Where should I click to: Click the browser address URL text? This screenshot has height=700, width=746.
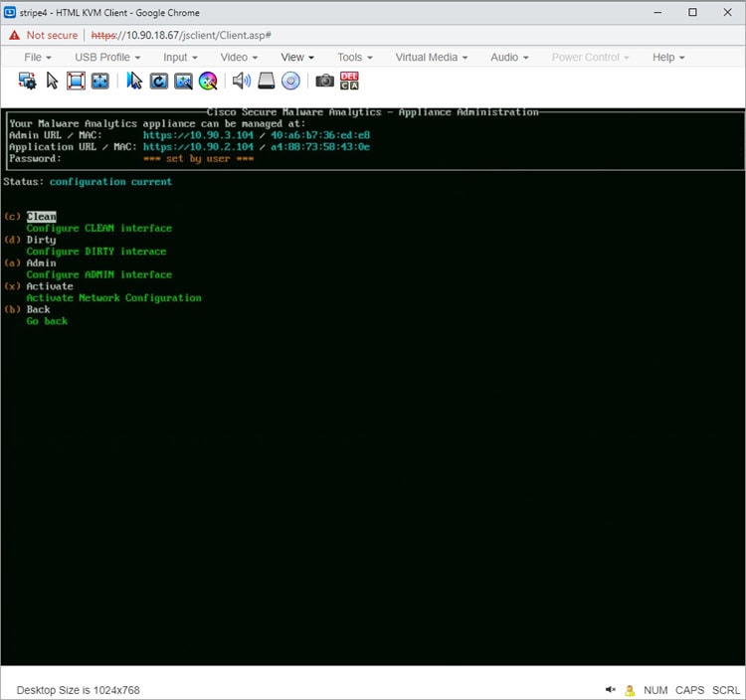point(181,35)
